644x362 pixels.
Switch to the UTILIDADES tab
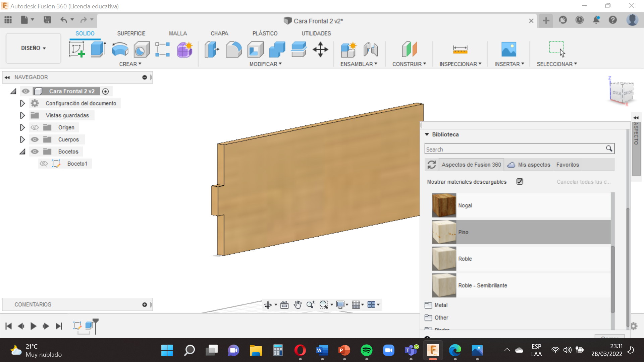tap(316, 33)
